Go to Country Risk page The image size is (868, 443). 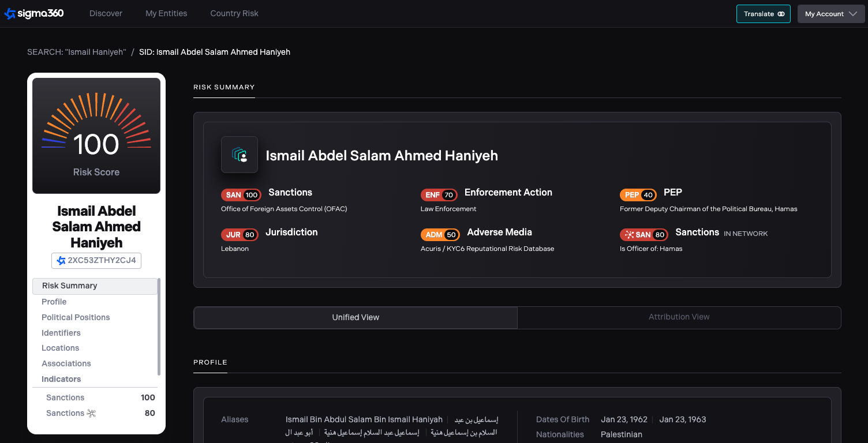coord(234,14)
